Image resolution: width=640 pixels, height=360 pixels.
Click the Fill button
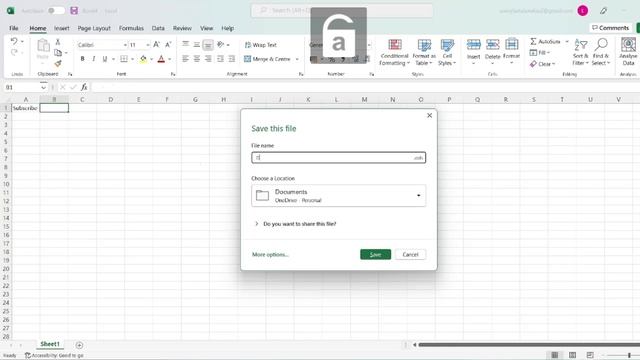pyautogui.click(x=540, y=53)
